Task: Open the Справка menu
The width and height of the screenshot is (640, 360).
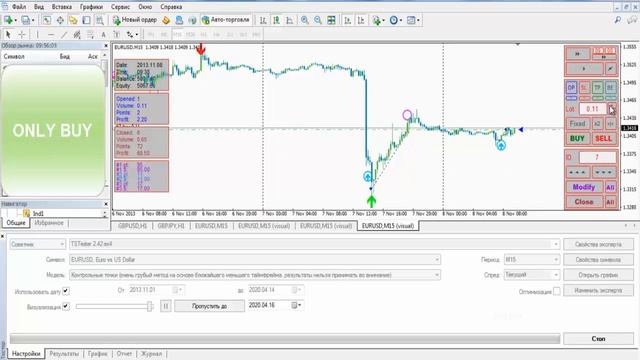Action: pyautogui.click(x=171, y=7)
